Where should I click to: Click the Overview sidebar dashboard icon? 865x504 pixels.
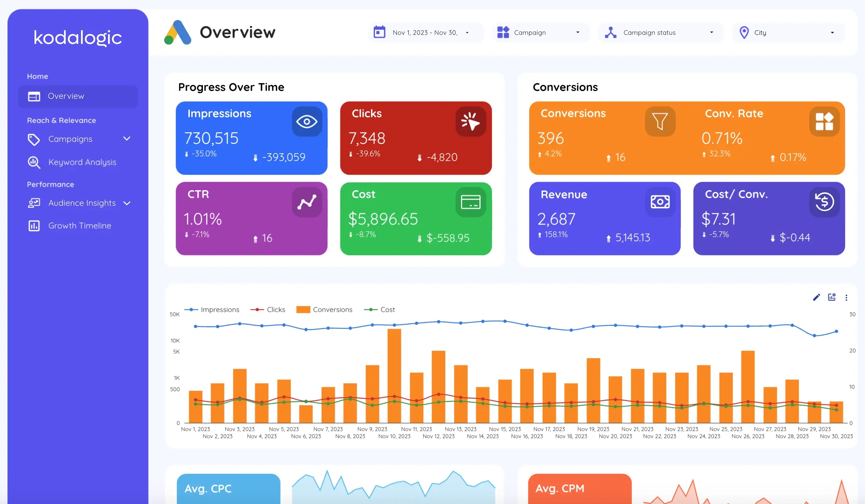pos(34,96)
